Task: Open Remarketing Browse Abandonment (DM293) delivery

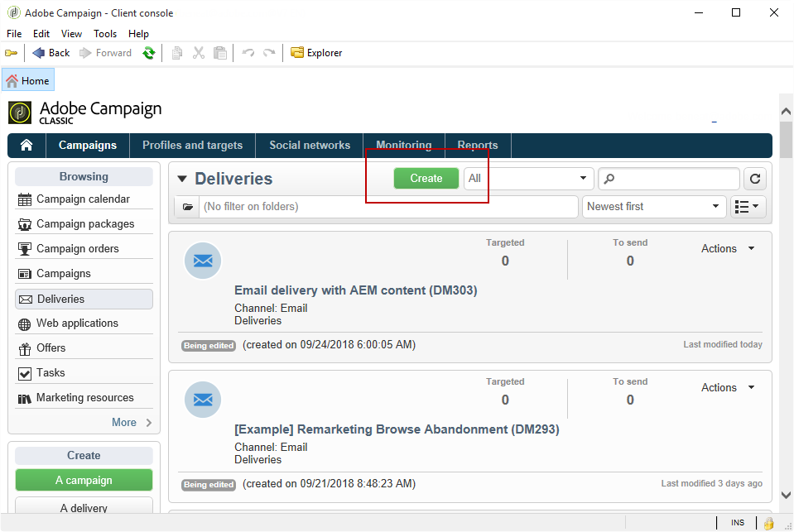Action: point(397,429)
